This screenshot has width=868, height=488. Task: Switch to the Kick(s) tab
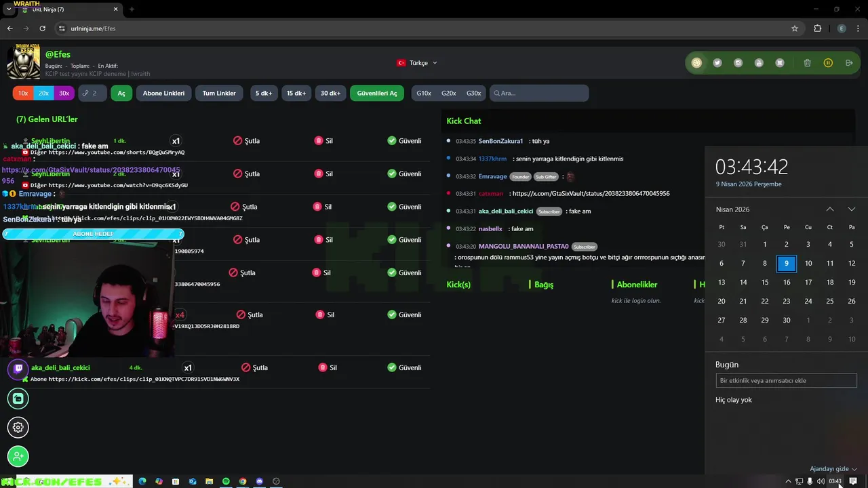click(x=458, y=285)
